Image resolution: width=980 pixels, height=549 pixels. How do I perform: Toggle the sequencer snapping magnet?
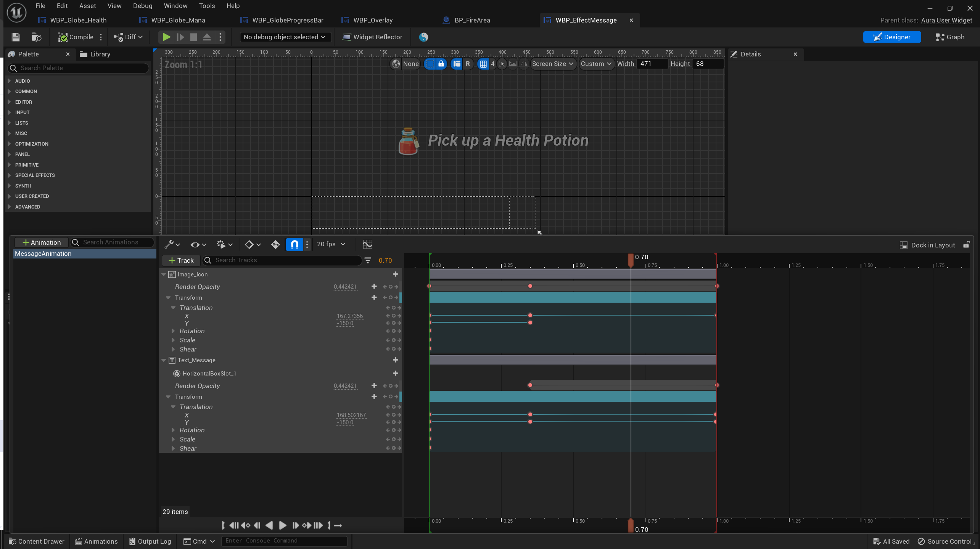(294, 244)
